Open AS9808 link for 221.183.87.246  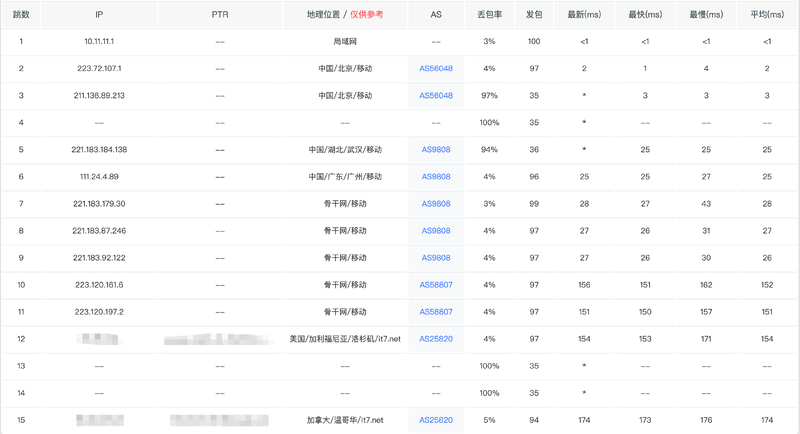436,231
